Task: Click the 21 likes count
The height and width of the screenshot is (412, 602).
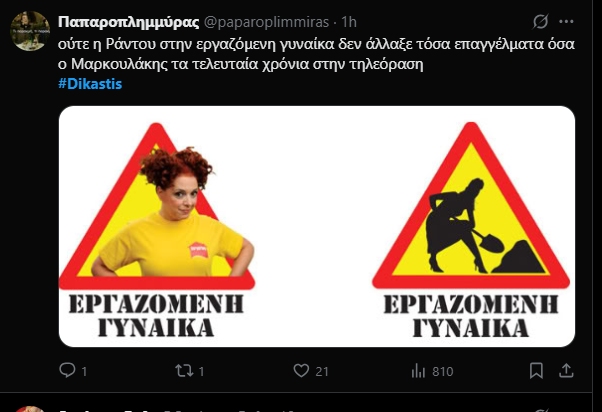Action: tap(322, 371)
